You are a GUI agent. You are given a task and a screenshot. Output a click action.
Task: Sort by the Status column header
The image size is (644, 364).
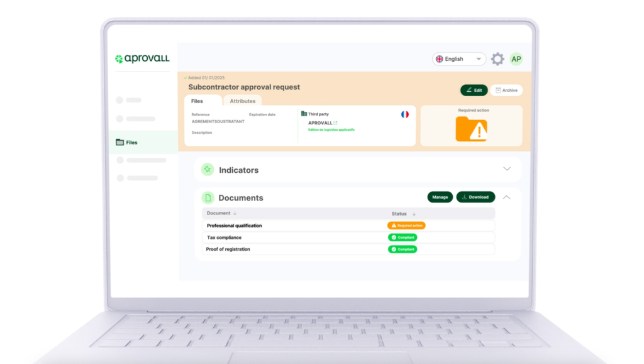[404, 214]
